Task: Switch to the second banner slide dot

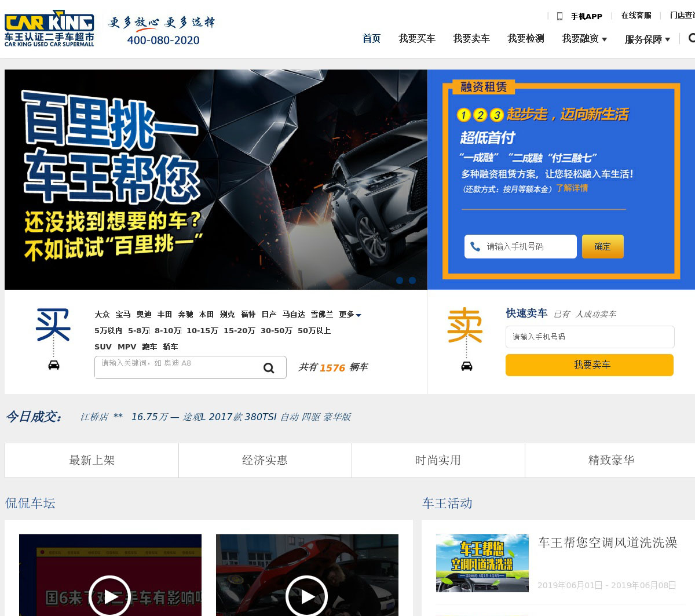Action: click(x=412, y=280)
